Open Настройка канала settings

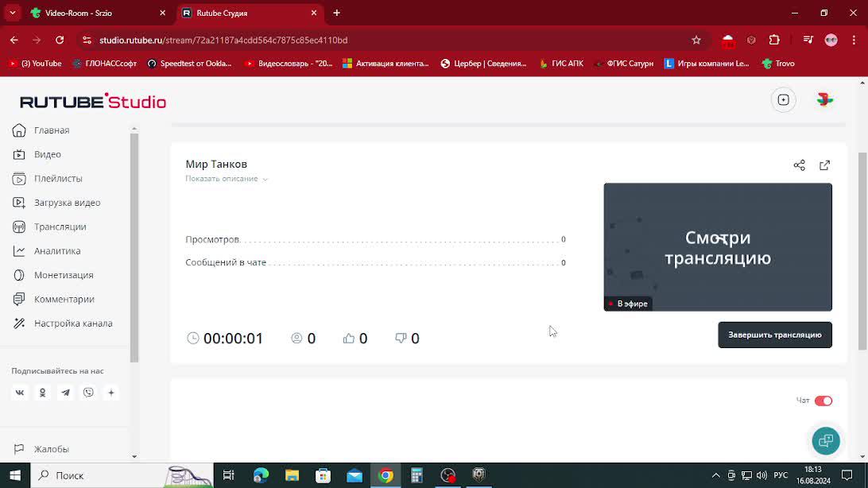coord(63,323)
